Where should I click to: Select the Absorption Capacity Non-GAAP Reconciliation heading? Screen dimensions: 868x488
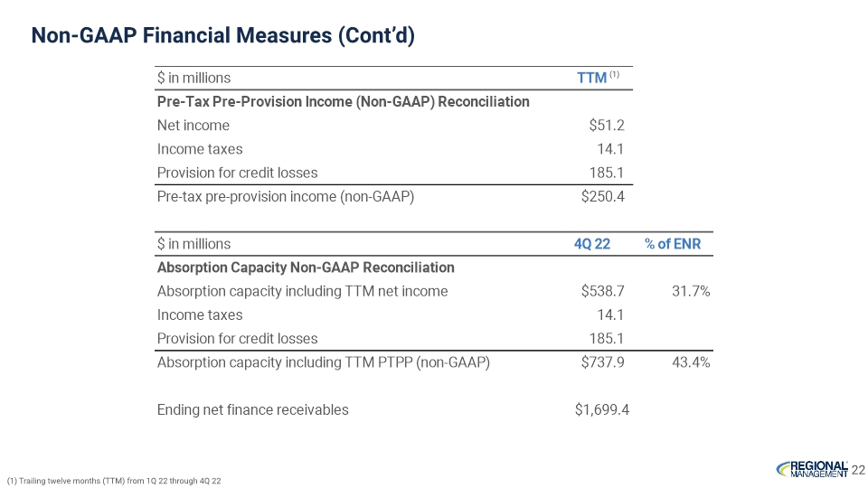click(x=306, y=267)
